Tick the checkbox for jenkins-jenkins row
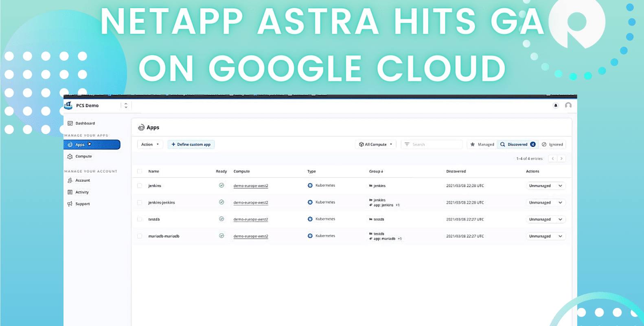This screenshot has height=326, width=644. [140, 203]
